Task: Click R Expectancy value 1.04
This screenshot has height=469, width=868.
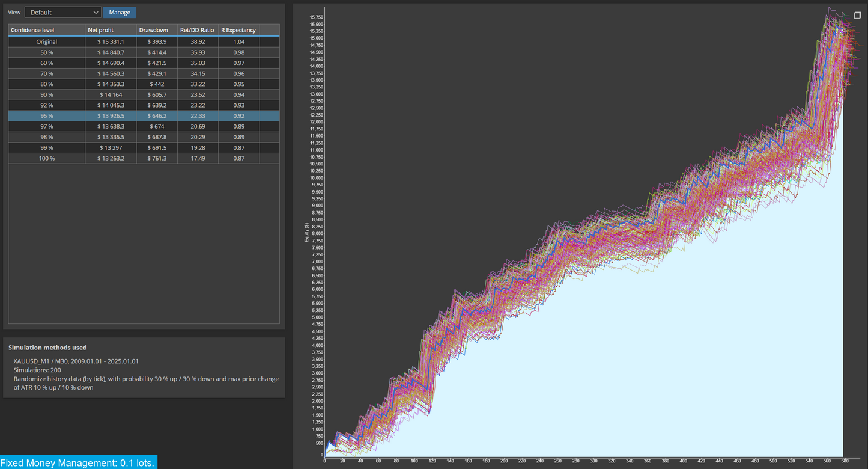Action: click(239, 42)
